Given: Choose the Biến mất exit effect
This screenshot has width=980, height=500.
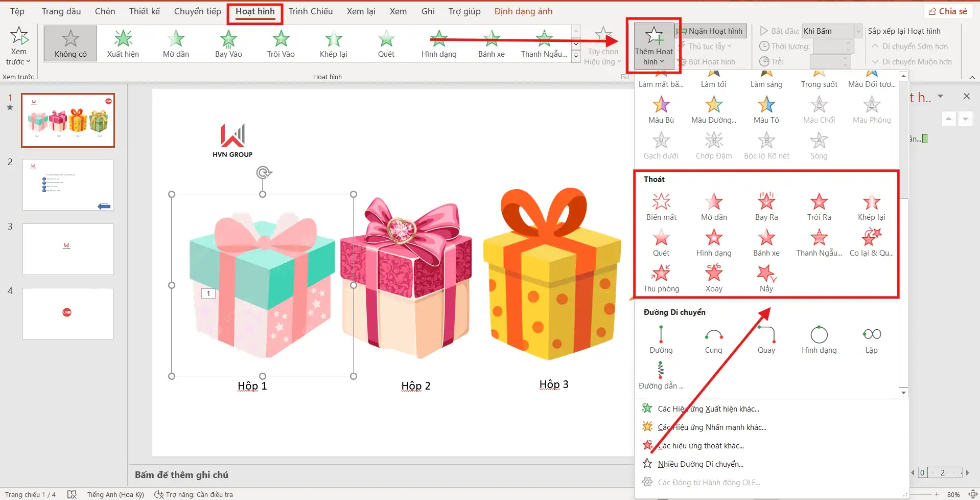Looking at the screenshot, I should pyautogui.click(x=661, y=207).
